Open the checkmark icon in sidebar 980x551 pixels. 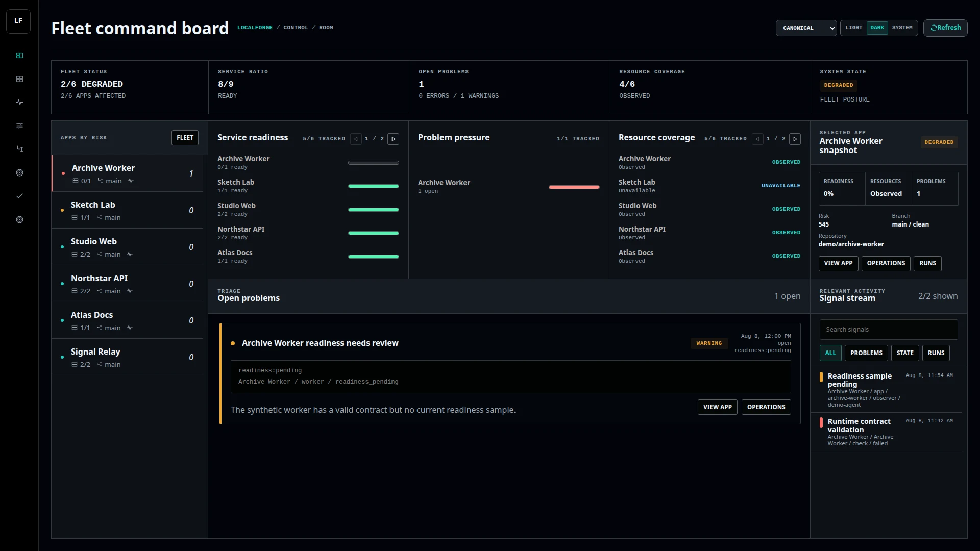[19, 196]
